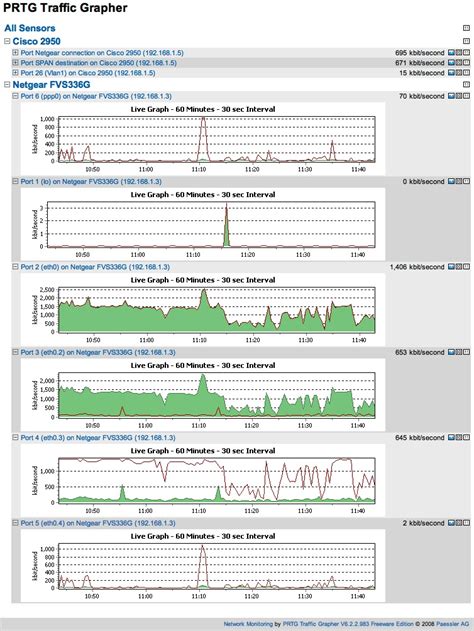Image resolution: width=474 pixels, height=631 pixels.
Task: Collapse the Port 1 (lo) sensor graph
Action: coord(15,181)
